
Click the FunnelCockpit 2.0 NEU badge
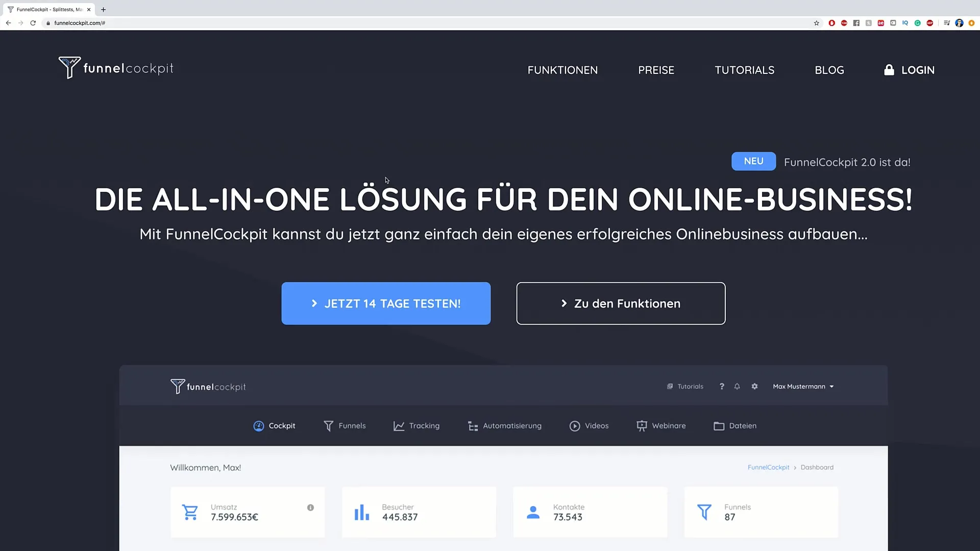754,161
